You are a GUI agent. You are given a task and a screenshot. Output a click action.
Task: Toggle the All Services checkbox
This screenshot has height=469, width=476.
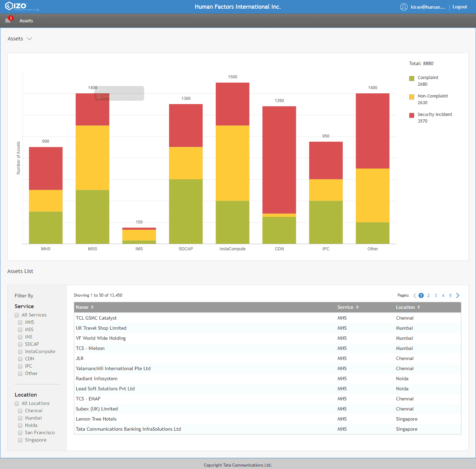click(17, 315)
